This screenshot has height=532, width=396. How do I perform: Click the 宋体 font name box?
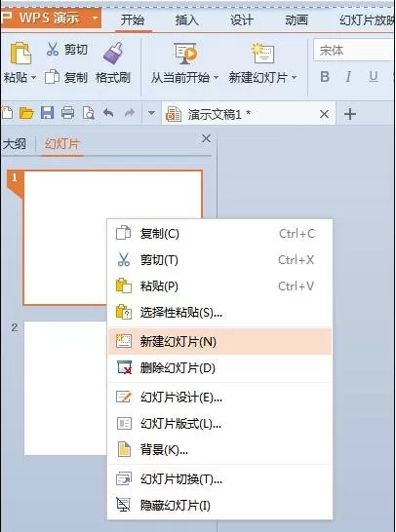[x=354, y=51]
